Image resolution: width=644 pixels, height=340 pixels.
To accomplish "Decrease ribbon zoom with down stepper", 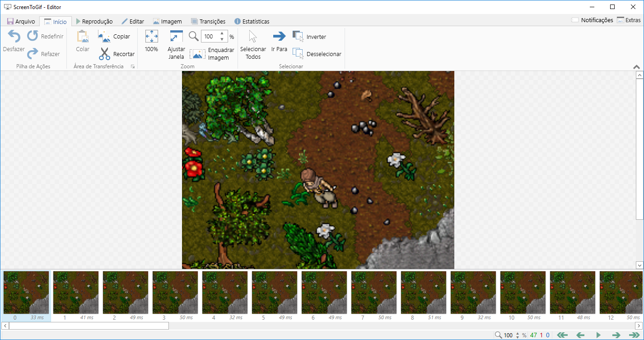I will coord(222,39).
